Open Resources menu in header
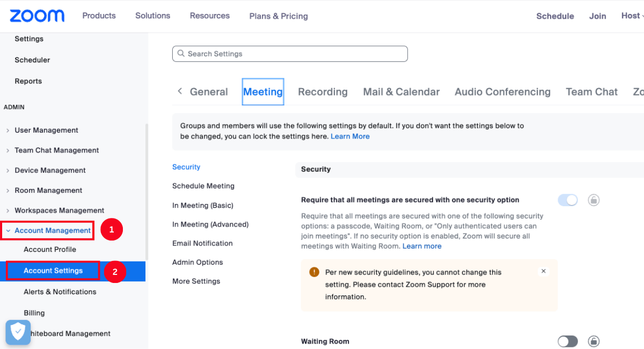 [x=210, y=16]
